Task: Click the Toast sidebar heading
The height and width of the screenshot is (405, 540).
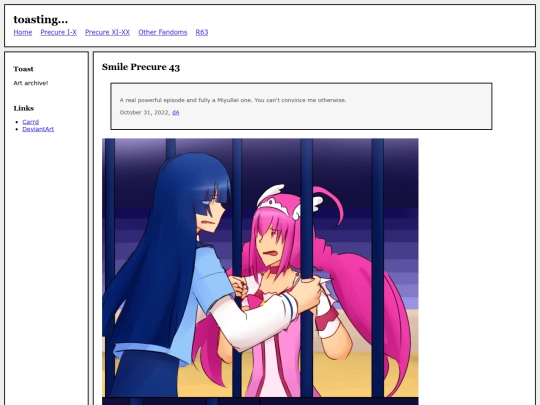Action: [x=23, y=69]
